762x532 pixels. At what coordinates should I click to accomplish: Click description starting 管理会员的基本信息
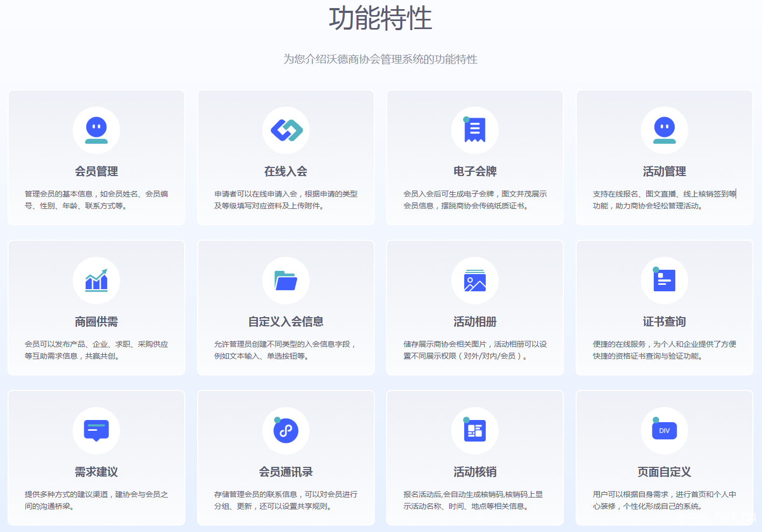(x=96, y=200)
